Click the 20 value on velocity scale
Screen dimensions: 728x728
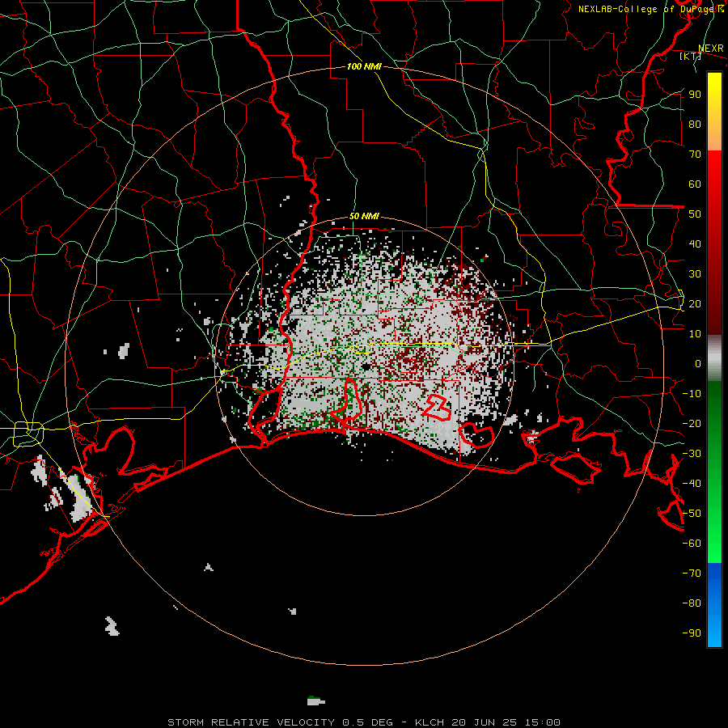click(x=695, y=304)
